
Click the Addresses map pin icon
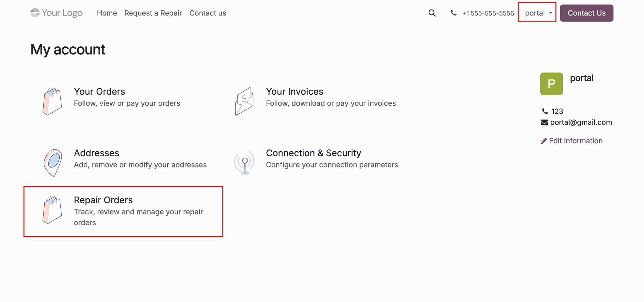53,163
